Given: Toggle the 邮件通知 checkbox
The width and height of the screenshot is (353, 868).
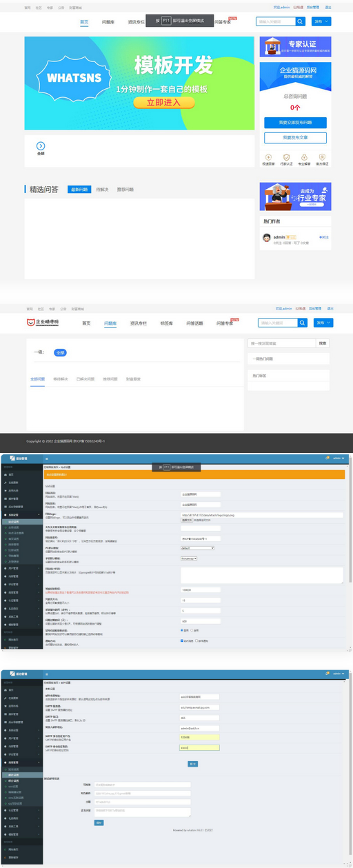Looking at the screenshot, I should 198,640.
